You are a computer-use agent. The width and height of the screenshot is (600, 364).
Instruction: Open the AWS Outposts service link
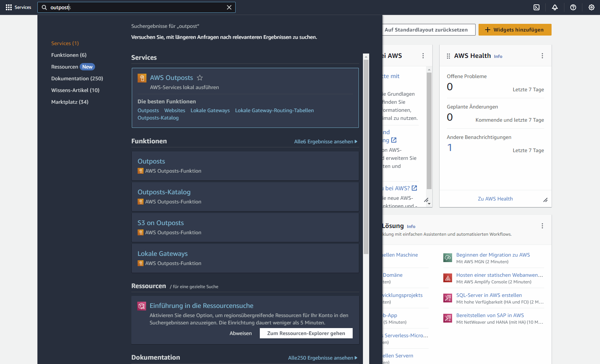[x=171, y=78]
